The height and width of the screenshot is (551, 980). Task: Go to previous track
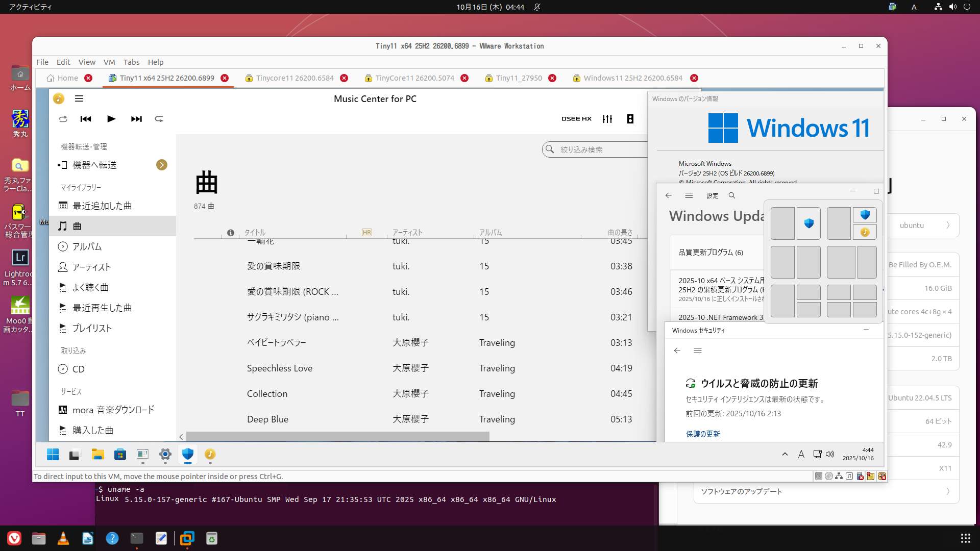[86, 119]
